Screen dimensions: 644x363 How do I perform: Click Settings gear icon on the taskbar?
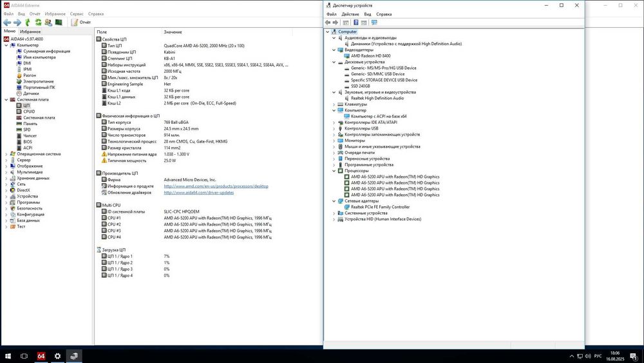[57, 356]
